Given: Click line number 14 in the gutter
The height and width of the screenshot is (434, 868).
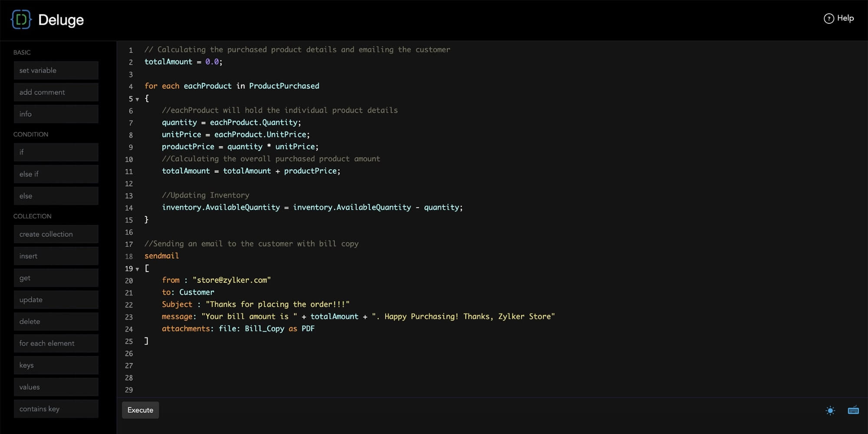Looking at the screenshot, I should click(129, 208).
